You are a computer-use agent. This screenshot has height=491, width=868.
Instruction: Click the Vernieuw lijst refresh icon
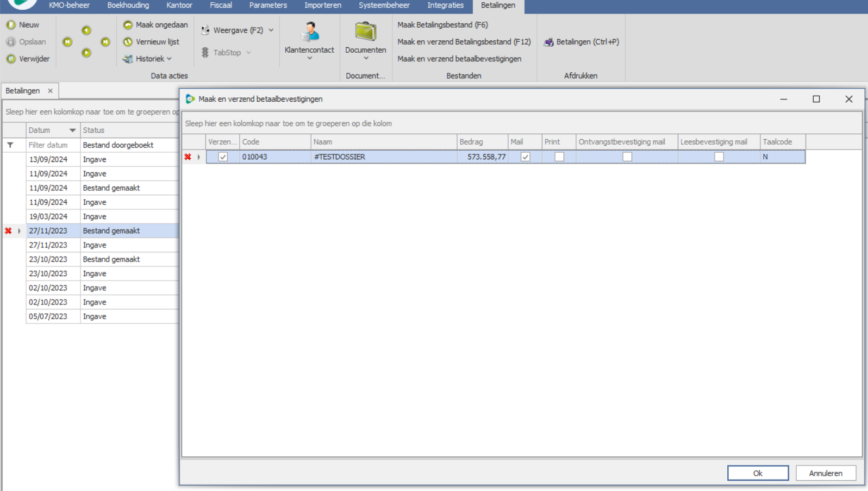(x=128, y=42)
